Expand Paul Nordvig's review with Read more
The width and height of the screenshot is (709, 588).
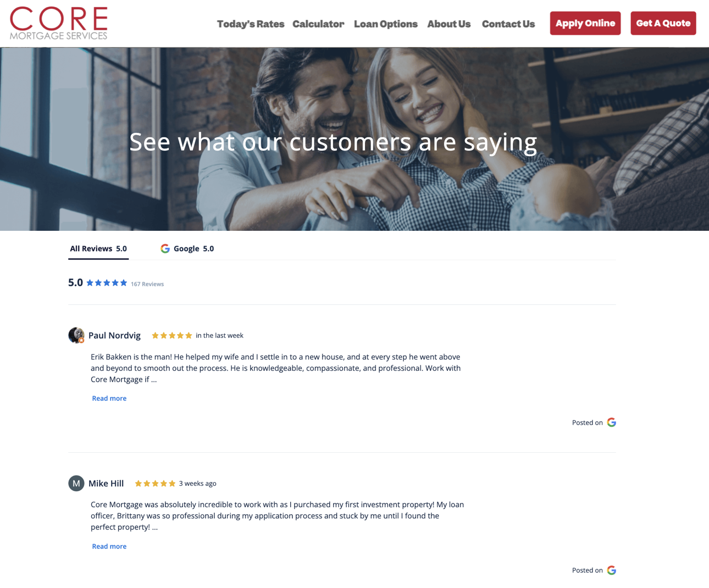pos(109,398)
